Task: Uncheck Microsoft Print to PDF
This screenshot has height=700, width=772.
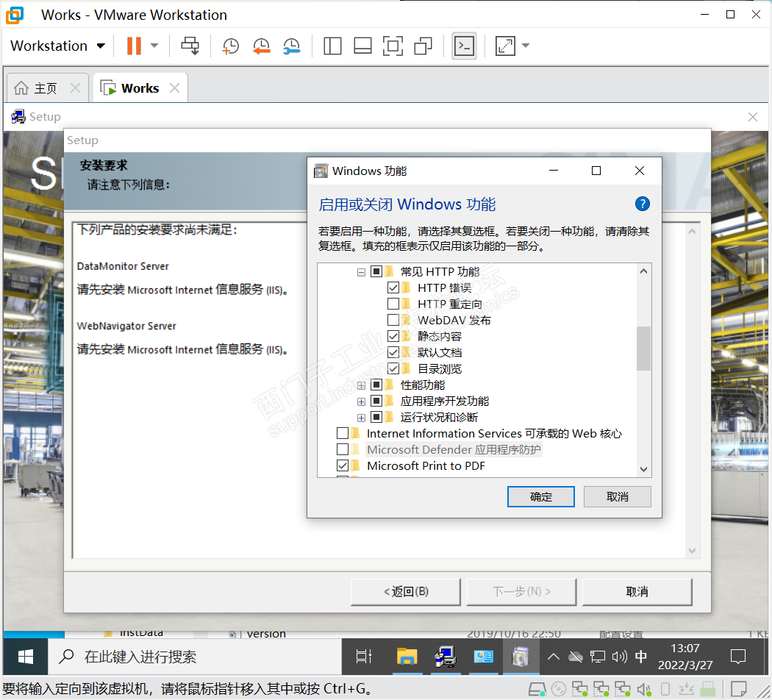Action: tap(343, 465)
